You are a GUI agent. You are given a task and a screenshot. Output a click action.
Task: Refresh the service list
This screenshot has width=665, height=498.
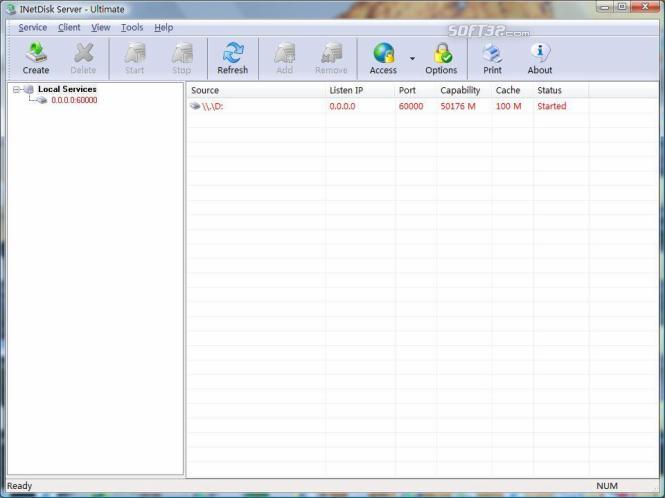tap(232, 59)
